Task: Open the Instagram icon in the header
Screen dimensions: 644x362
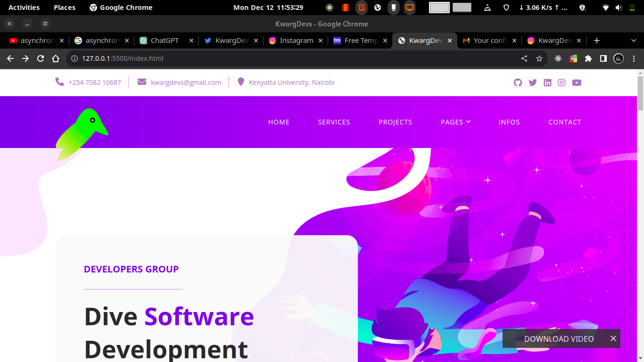Action: [x=561, y=82]
